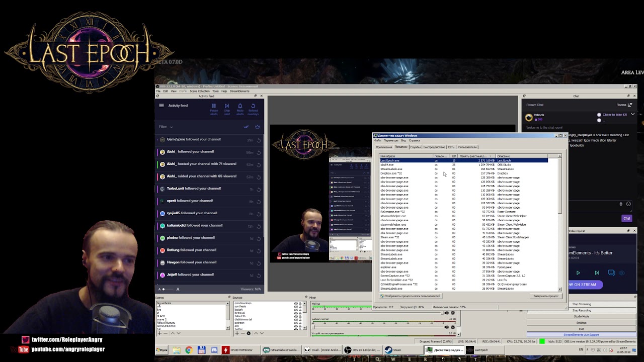Switch to the Сеть tab in Task Manager
The width and height of the screenshot is (644, 362).
pyautogui.click(x=451, y=147)
